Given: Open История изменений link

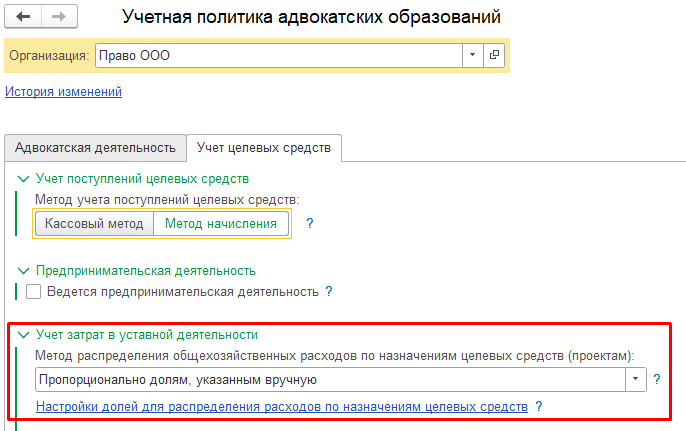Looking at the screenshot, I should tap(64, 92).
